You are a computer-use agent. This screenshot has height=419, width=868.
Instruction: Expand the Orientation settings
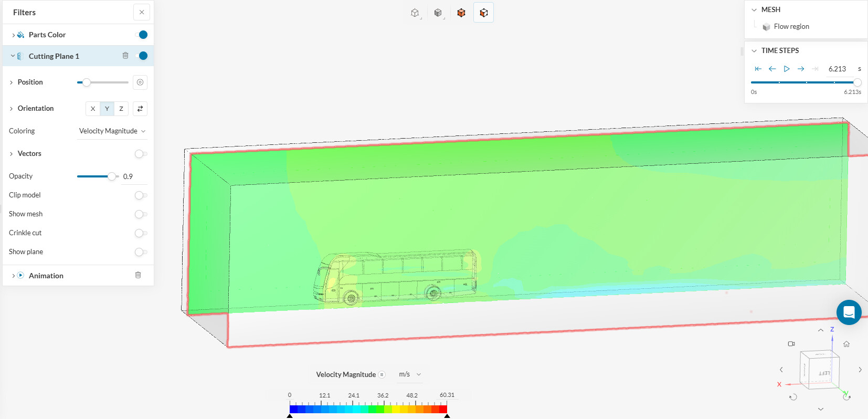coord(11,109)
